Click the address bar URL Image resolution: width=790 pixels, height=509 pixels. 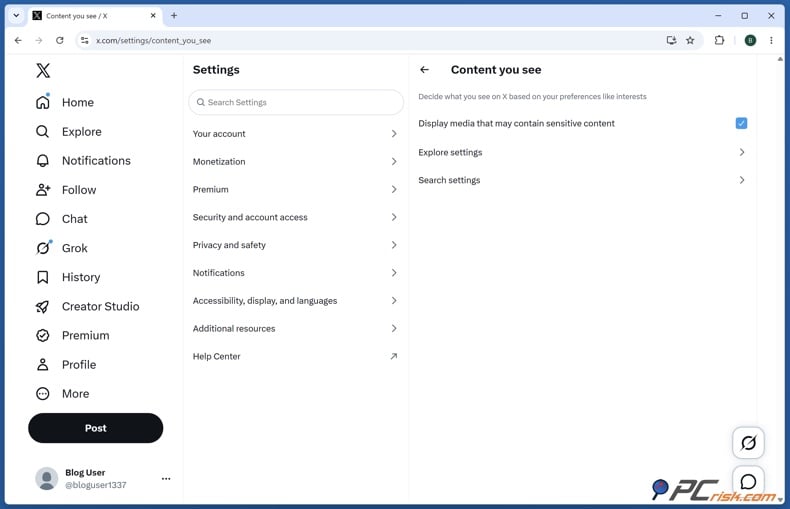(154, 40)
